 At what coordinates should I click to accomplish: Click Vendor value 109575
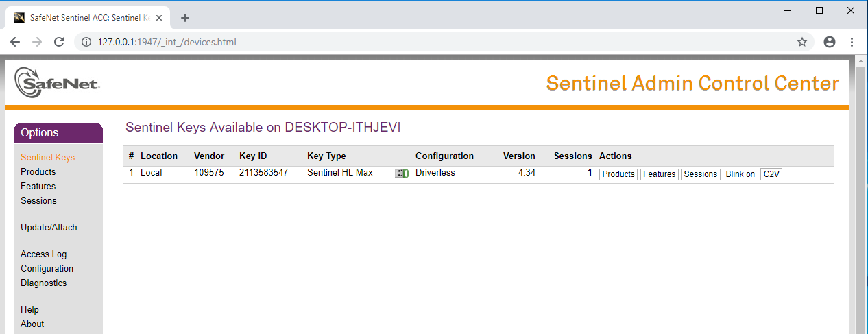[x=209, y=173]
